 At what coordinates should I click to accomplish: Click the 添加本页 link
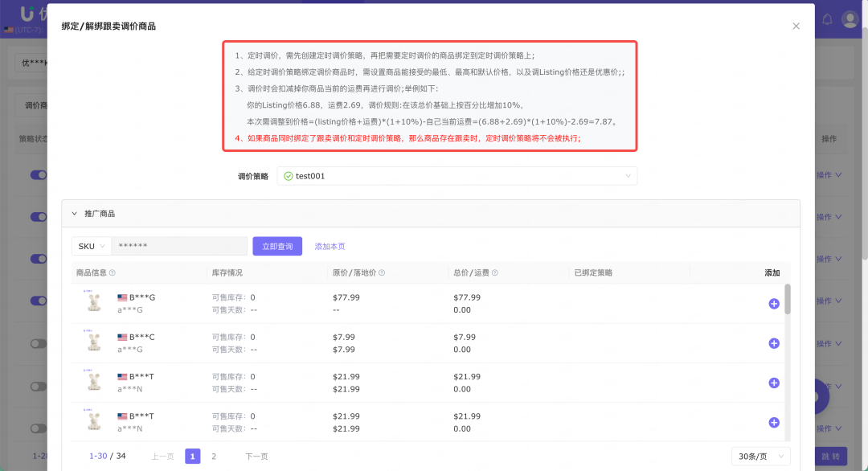click(x=330, y=245)
